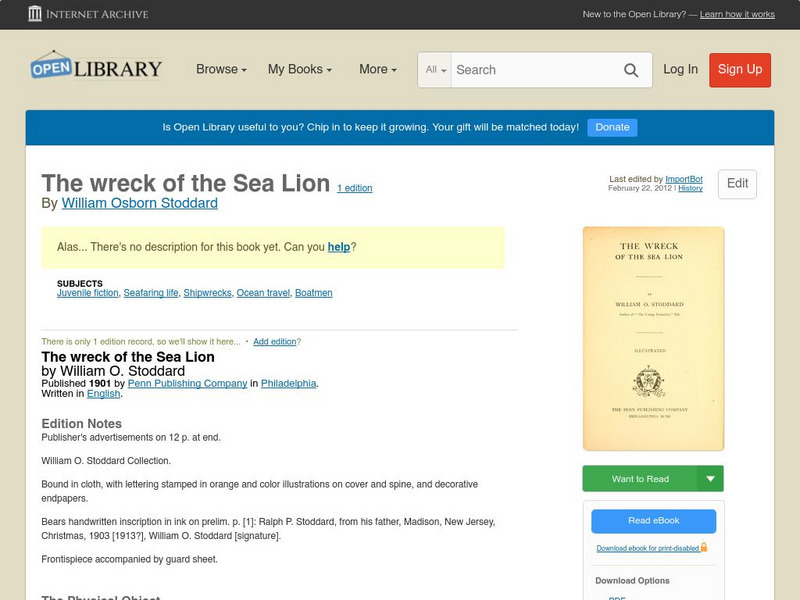Click the Internet Archive logo icon
The width and height of the screenshot is (800, 600).
point(35,14)
